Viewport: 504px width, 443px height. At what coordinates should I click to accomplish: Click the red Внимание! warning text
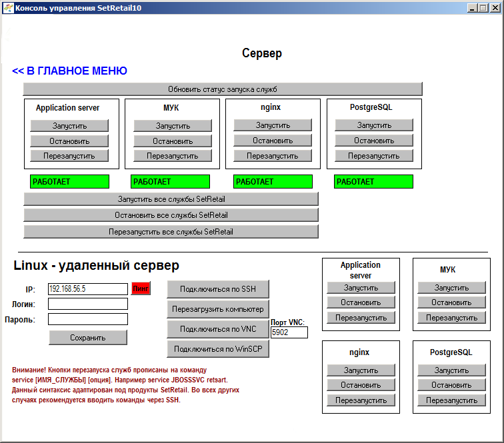125,385
